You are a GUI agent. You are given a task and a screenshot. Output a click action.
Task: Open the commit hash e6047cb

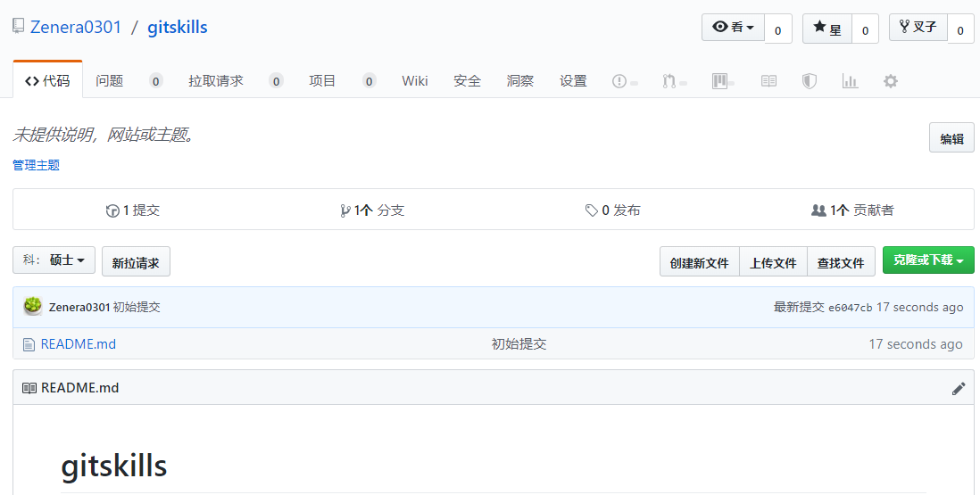[x=850, y=308]
